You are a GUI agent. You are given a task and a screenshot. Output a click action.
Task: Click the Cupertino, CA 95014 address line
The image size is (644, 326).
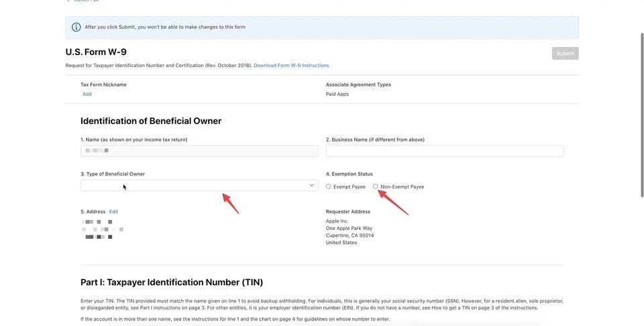(350, 235)
